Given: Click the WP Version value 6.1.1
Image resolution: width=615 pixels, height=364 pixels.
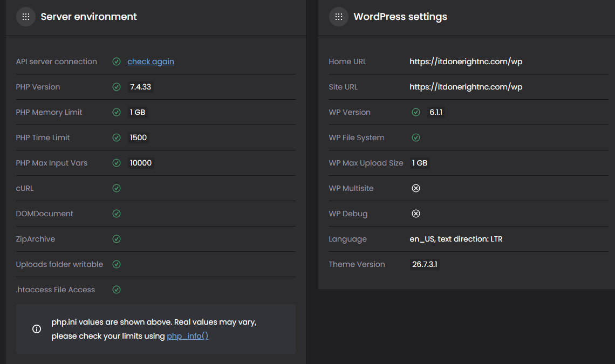Looking at the screenshot, I should [436, 112].
